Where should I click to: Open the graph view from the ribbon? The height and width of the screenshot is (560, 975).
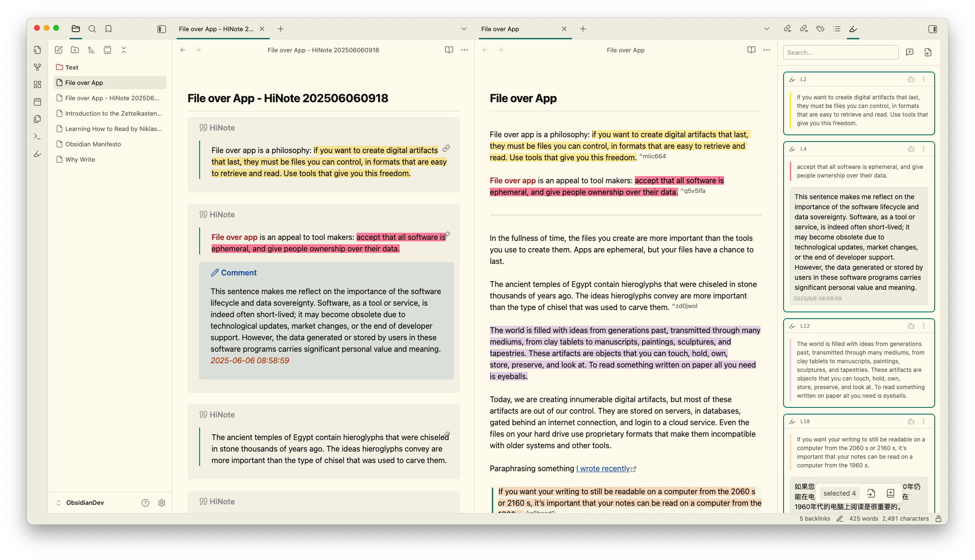point(37,67)
